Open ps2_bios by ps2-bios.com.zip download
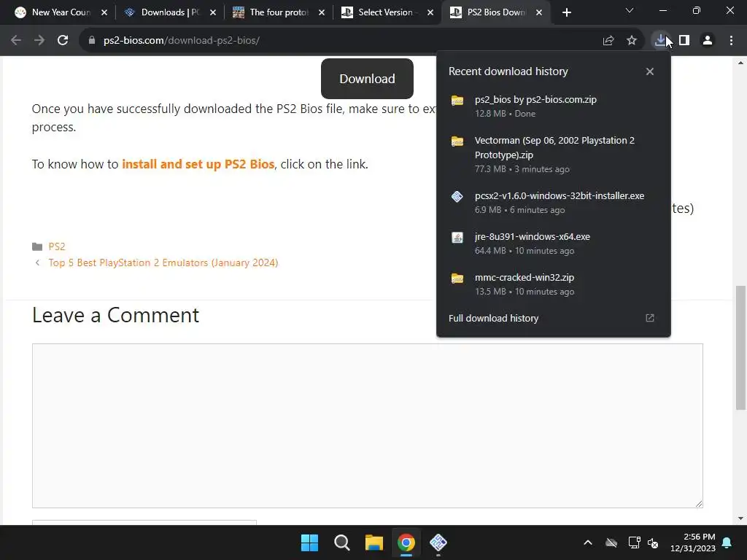 click(554, 106)
